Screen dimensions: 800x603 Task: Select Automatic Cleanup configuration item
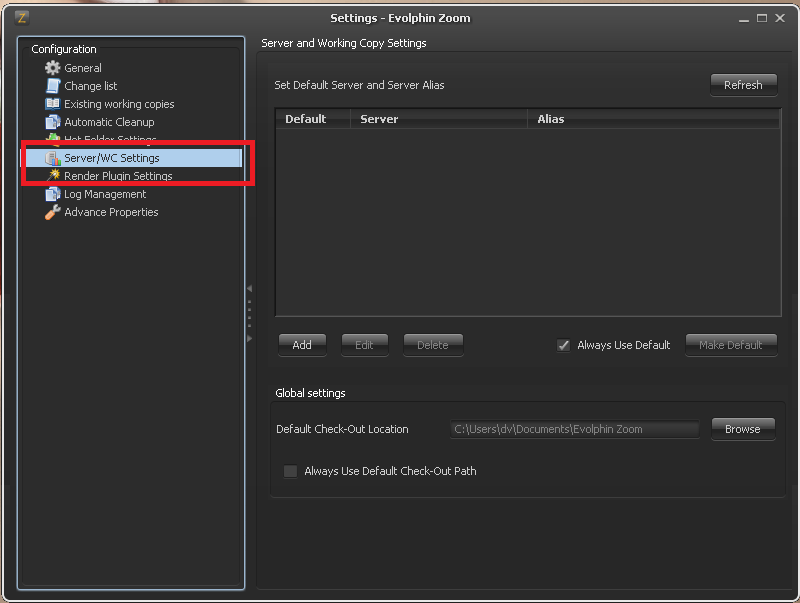(109, 122)
